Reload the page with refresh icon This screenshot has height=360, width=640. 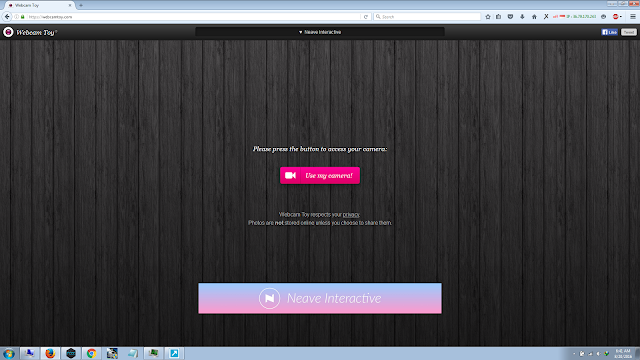(366, 17)
